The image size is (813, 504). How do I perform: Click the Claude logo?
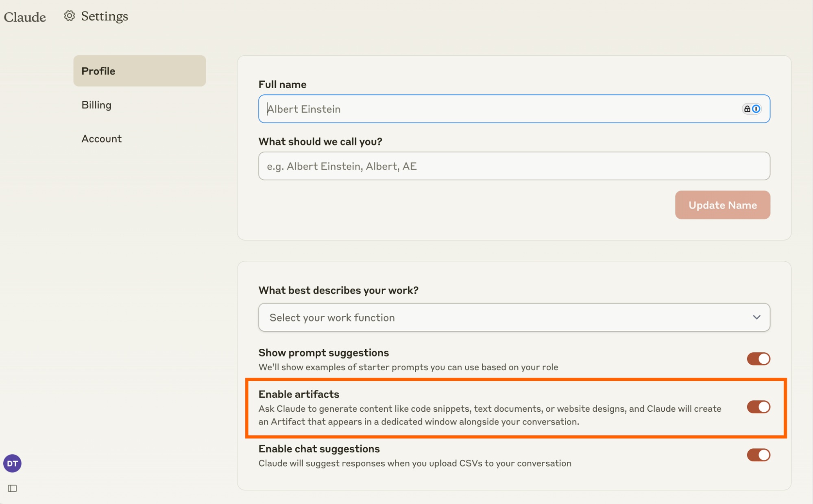tap(25, 17)
